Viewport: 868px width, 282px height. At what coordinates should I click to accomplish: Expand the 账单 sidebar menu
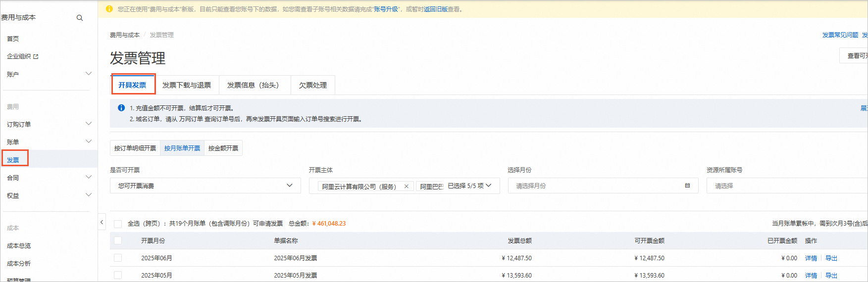pos(89,141)
